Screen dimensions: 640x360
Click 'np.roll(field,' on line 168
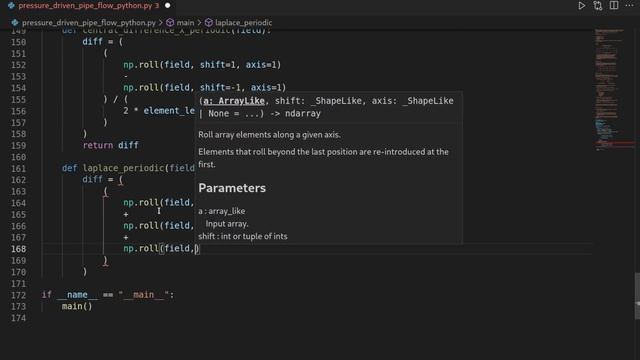click(x=159, y=249)
